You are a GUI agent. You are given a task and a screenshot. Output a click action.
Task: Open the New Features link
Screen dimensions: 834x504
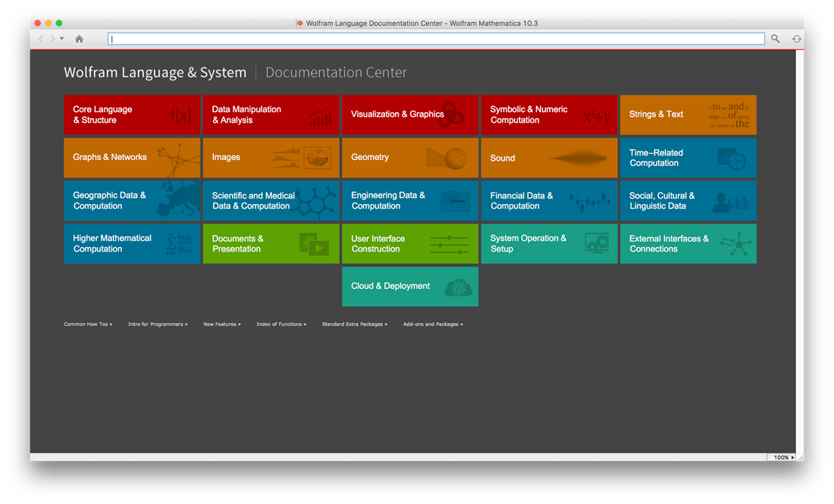pos(222,324)
